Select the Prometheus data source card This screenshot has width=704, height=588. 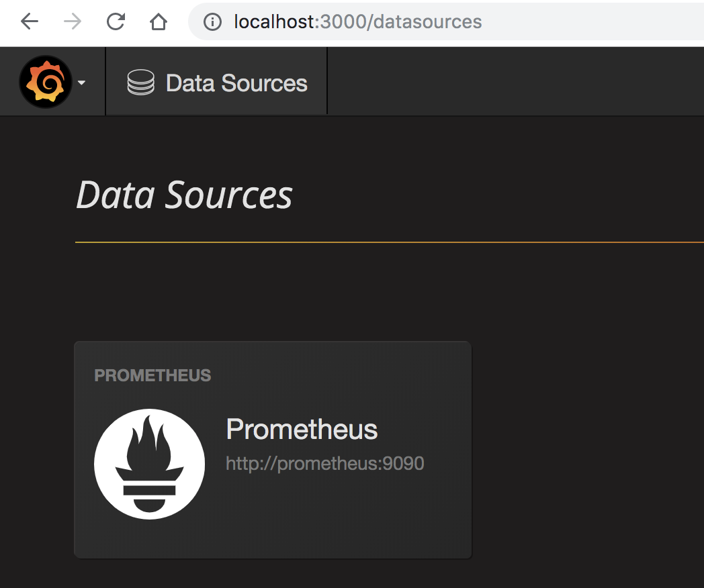coord(273,450)
